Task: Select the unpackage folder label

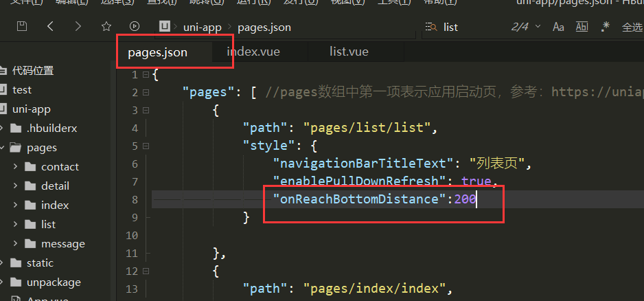Action: [x=54, y=283]
